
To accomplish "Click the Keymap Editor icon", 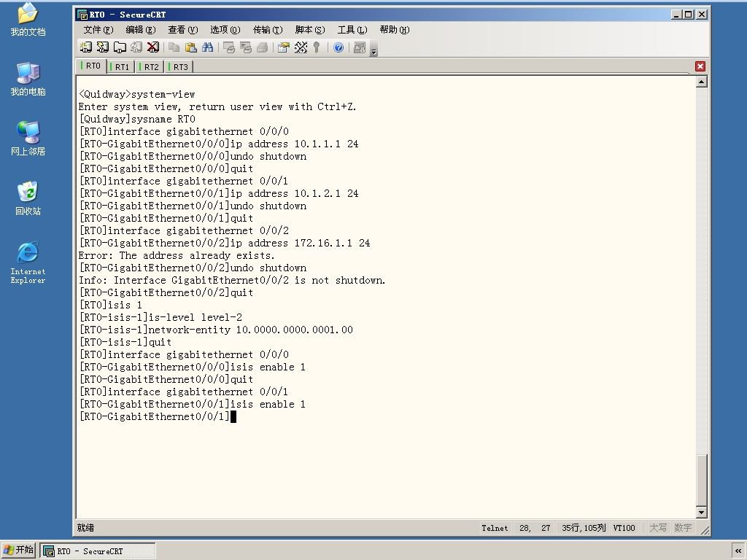I will coord(301,47).
